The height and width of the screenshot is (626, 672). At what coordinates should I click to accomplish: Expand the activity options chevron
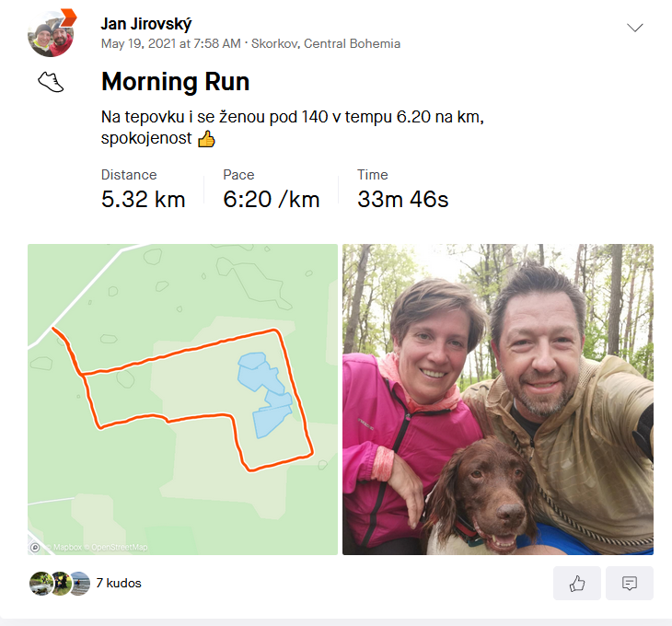point(634,28)
